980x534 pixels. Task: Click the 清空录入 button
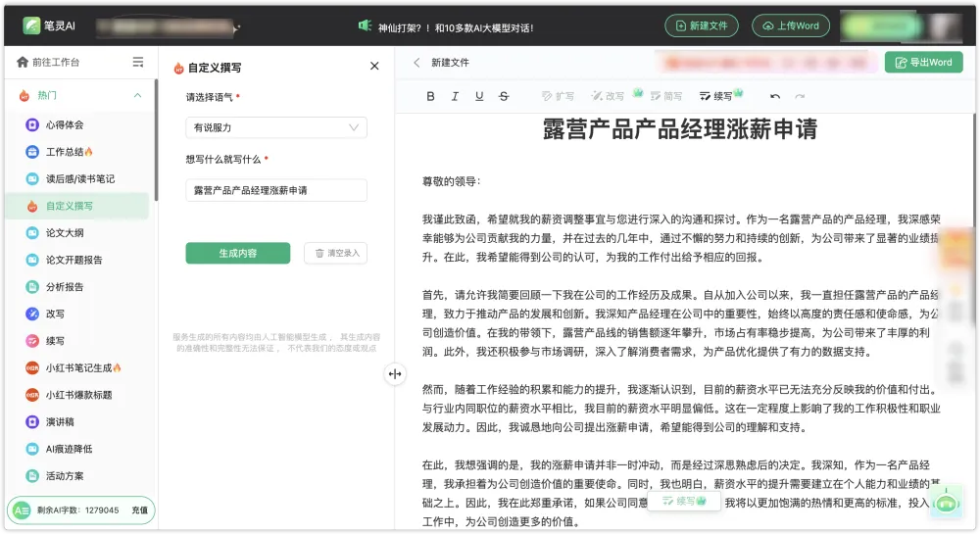pos(335,253)
